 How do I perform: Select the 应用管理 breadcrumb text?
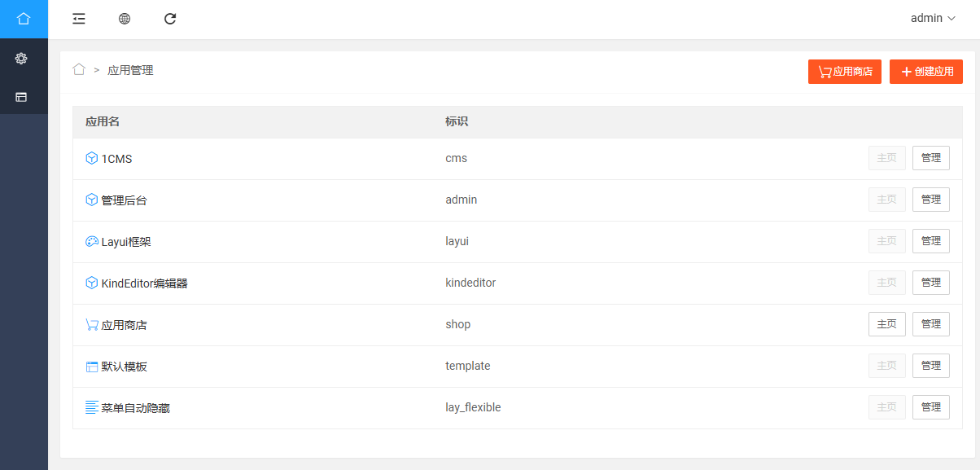130,71
